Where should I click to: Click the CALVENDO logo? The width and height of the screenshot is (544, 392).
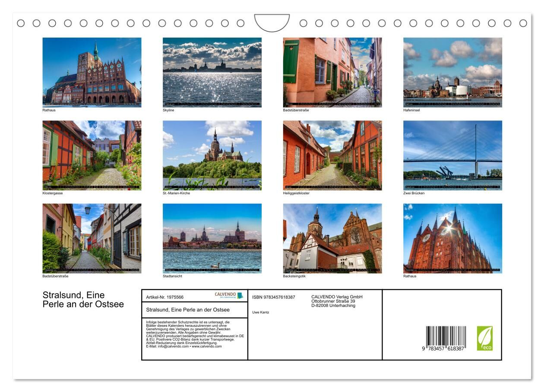click(229, 296)
